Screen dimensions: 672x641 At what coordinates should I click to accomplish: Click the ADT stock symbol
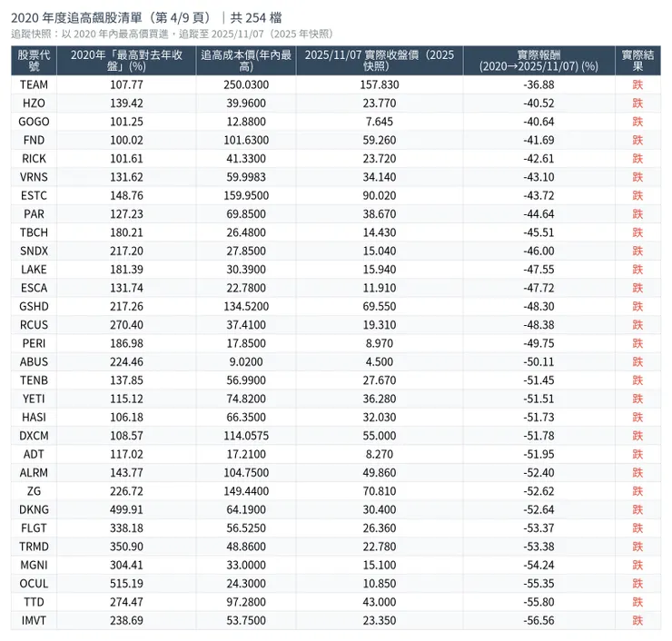(34, 454)
